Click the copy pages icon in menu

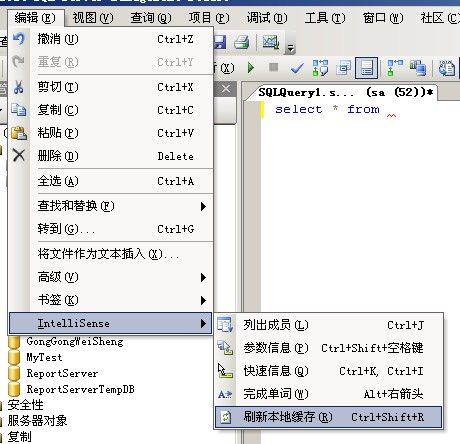coord(19,110)
